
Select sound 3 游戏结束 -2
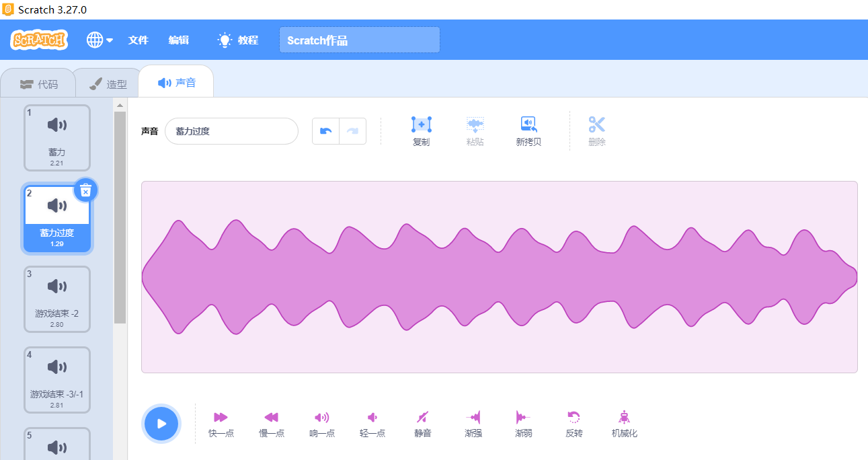click(57, 299)
